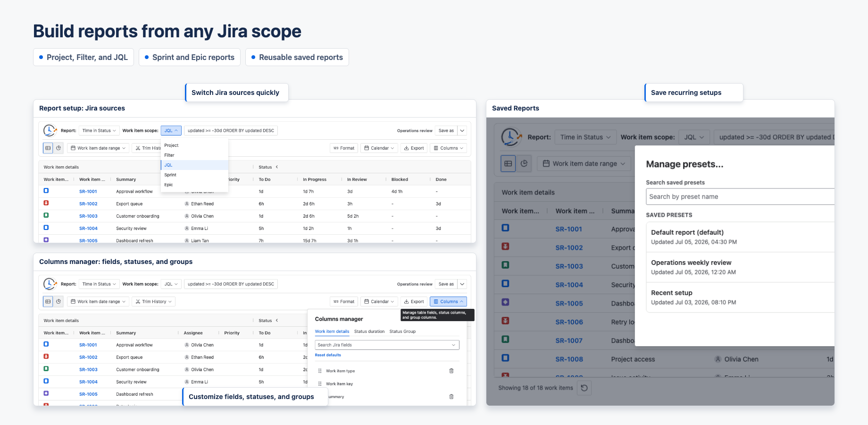Screen dimensions: 868x425
Task: Load the Recent setup preset
Action: [x=740, y=297]
